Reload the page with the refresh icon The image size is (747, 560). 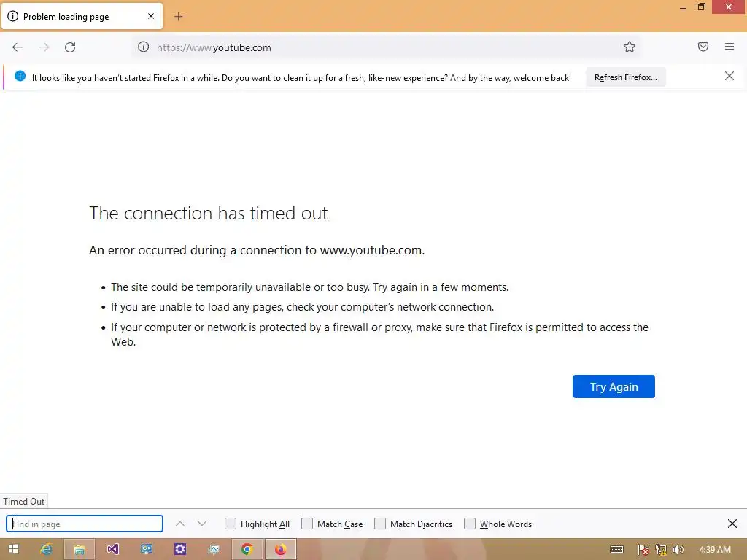70,47
